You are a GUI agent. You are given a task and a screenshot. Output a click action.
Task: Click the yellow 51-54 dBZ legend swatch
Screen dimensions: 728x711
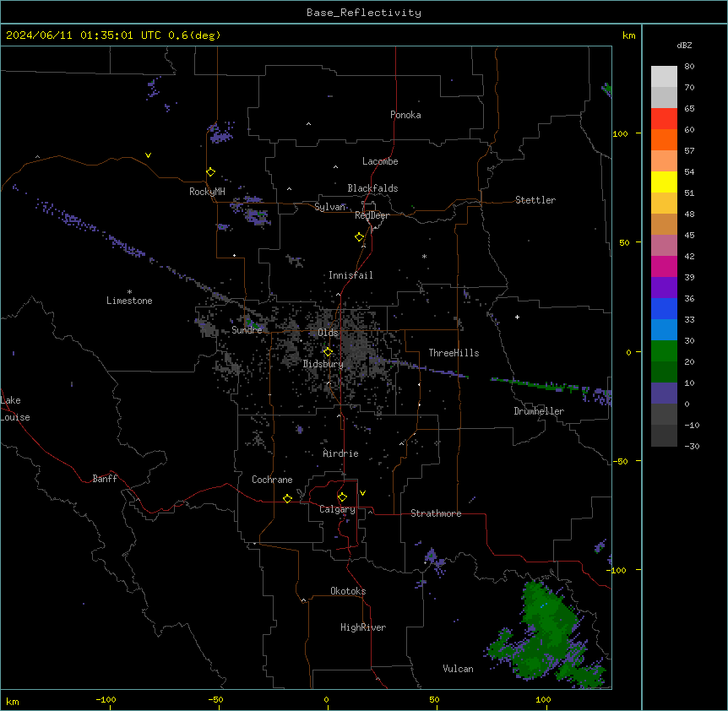coord(664,182)
